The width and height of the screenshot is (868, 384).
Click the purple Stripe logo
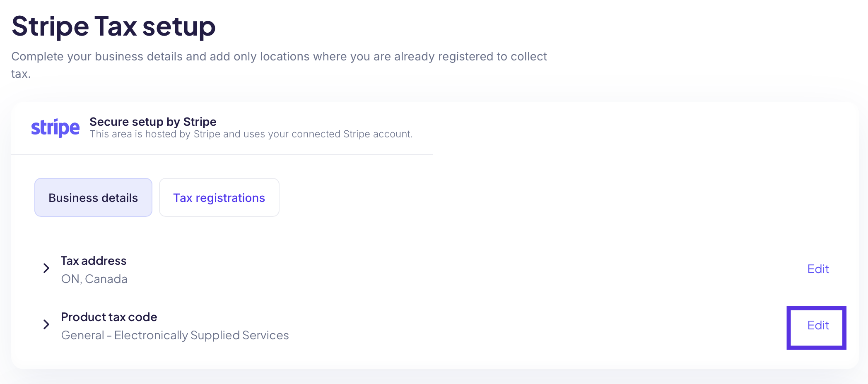[x=55, y=128]
